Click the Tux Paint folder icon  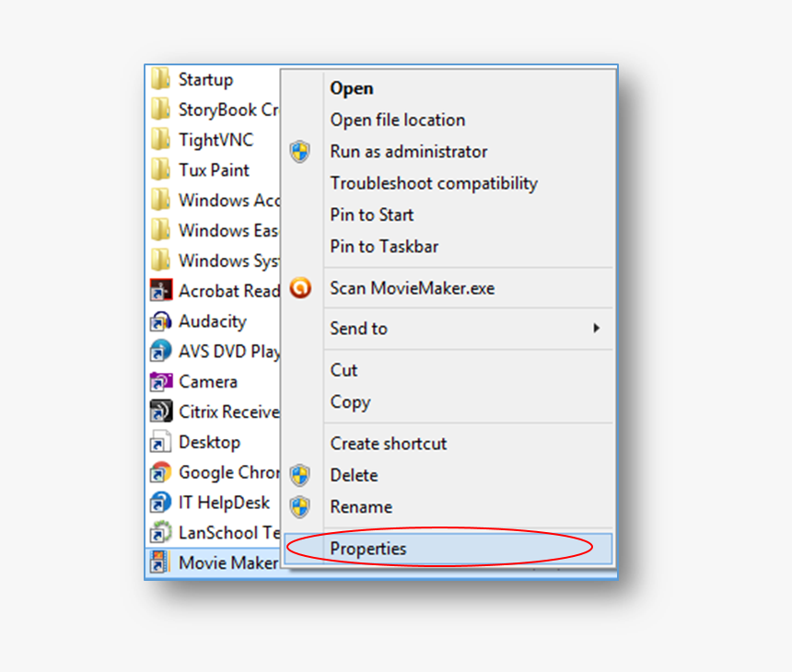tap(160, 169)
